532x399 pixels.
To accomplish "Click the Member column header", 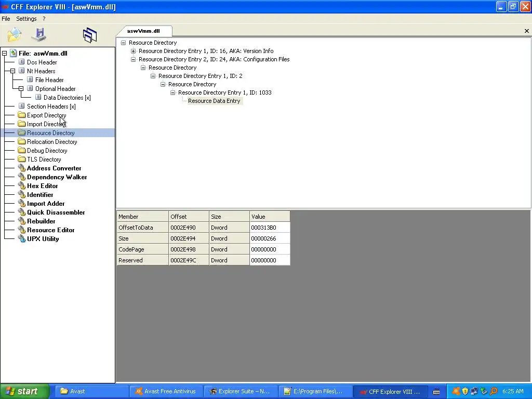I will coord(142,217).
